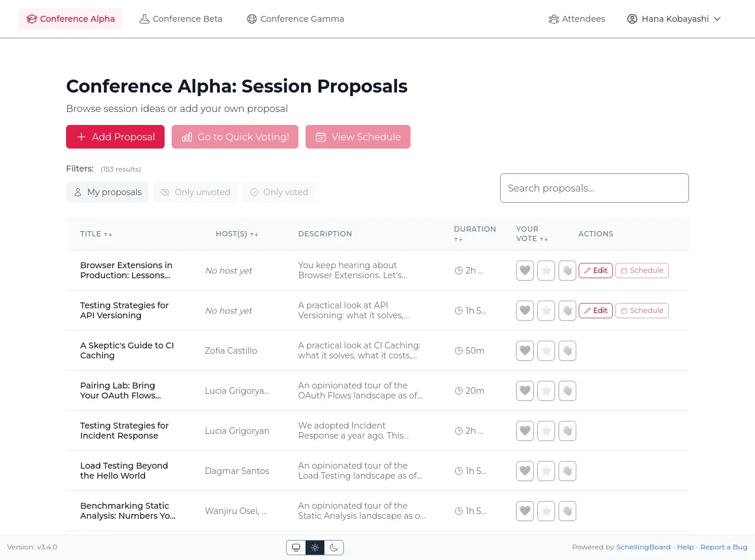Heart Load Testing Beyond the Hello World

pyautogui.click(x=525, y=471)
